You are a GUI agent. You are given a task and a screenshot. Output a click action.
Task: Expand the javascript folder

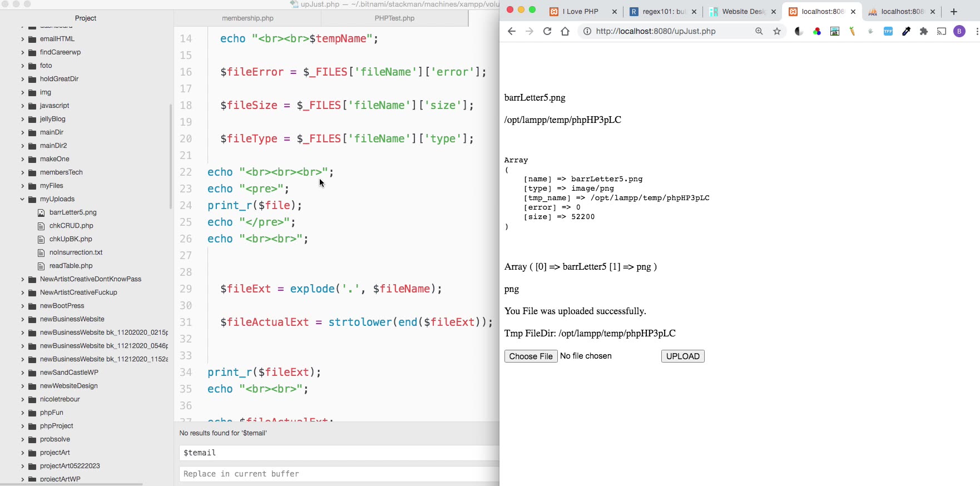click(x=22, y=106)
